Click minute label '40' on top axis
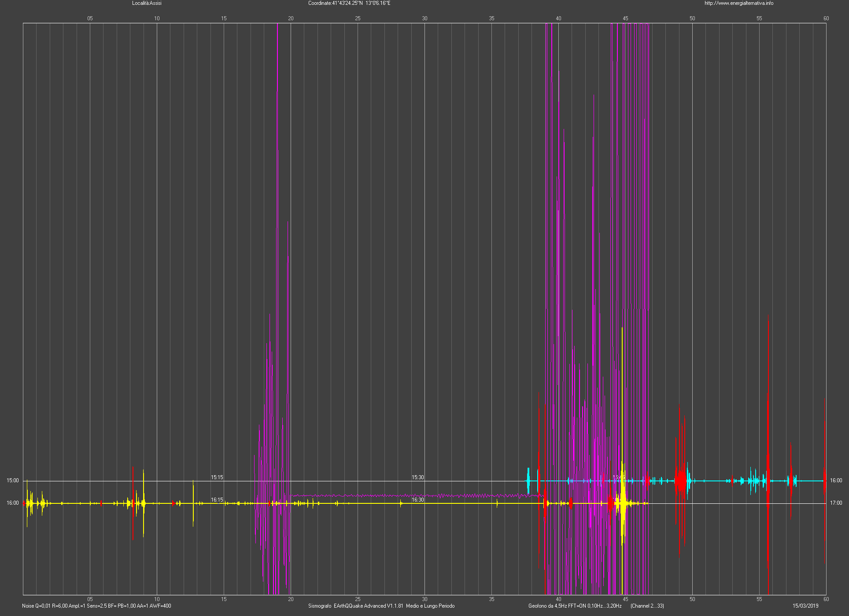This screenshot has height=616, width=849. click(x=558, y=18)
